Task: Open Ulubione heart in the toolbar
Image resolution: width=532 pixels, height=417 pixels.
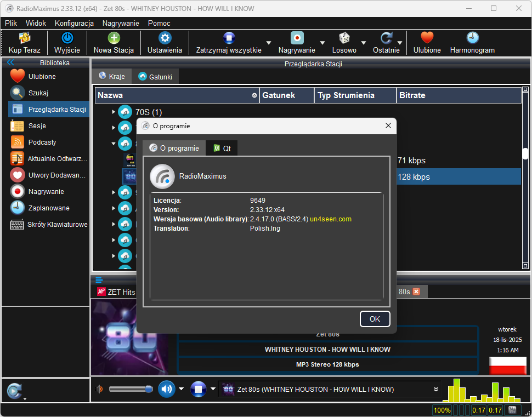Action: [427, 38]
